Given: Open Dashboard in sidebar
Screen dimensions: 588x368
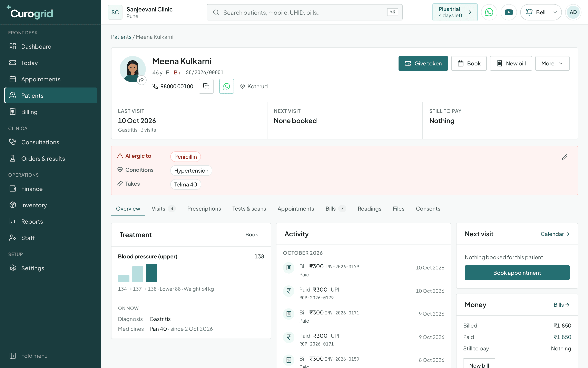Looking at the screenshot, I should 51,46.
